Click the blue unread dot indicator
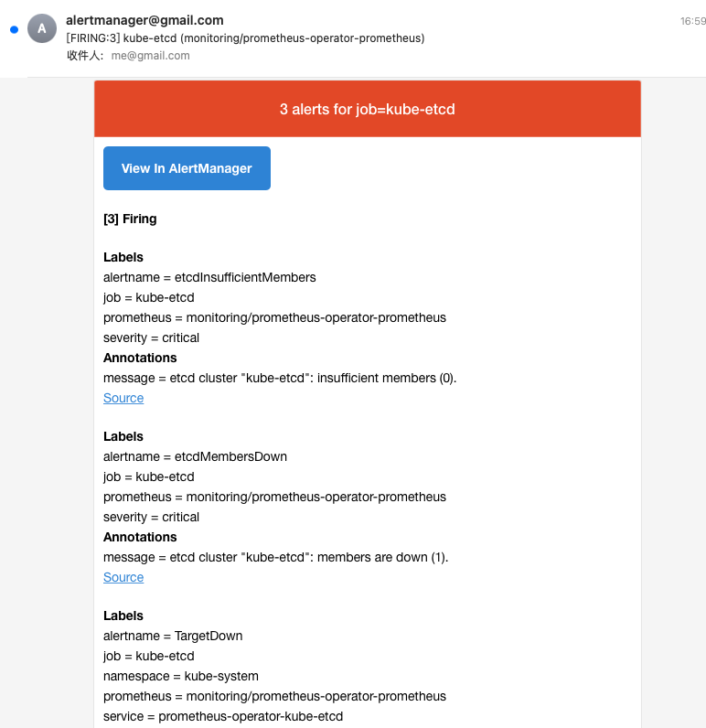This screenshot has height=728, width=706. pyautogui.click(x=14, y=29)
